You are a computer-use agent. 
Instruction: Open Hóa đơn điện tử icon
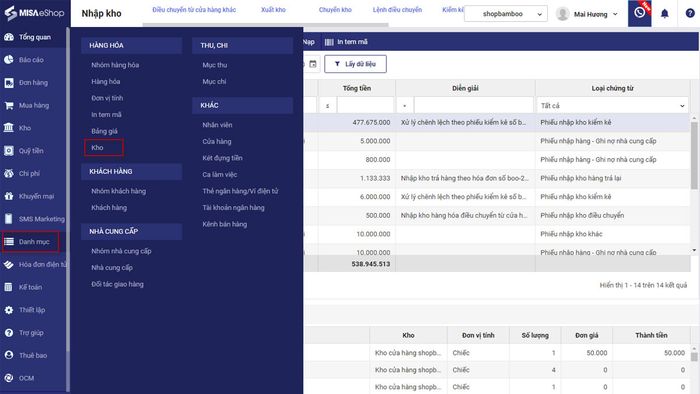tap(8, 265)
